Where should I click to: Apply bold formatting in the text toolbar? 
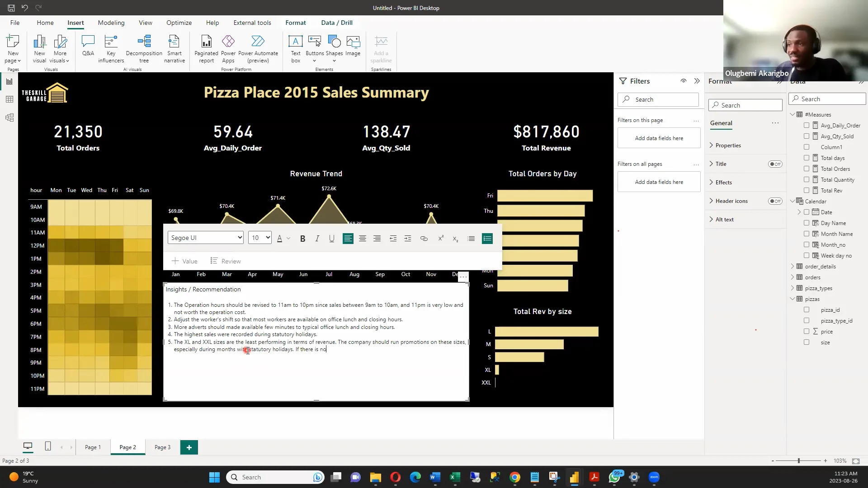point(302,238)
